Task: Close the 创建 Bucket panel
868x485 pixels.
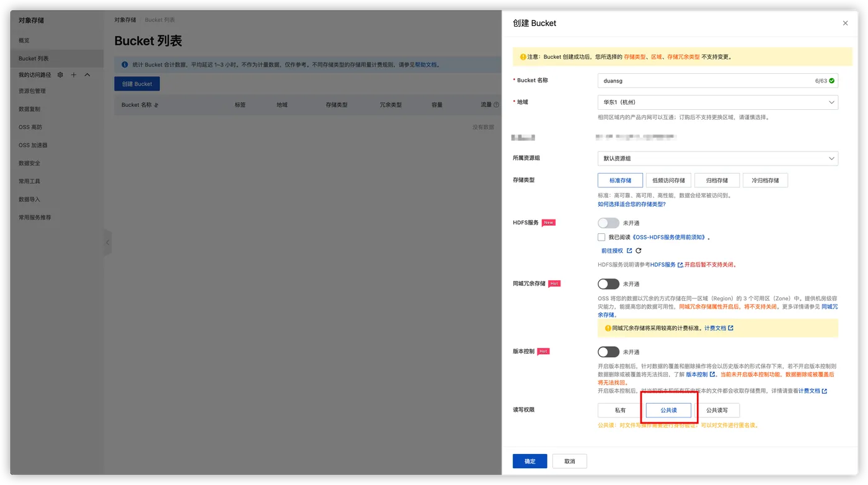Action: coord(845,23)
